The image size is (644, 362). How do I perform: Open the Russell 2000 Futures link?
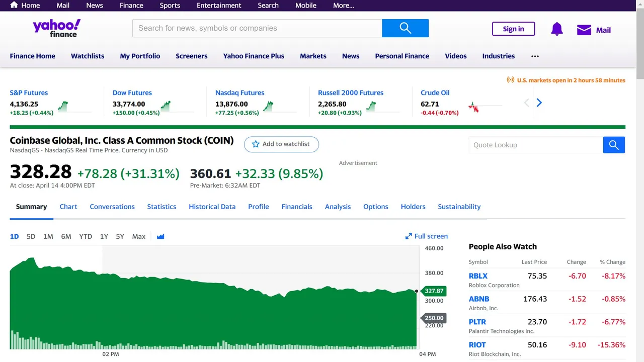click(x=351, y=93)
